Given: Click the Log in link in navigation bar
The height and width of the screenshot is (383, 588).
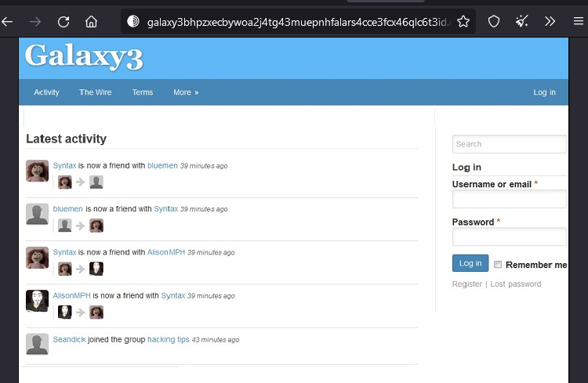Looking at the screenshot, I should (545, 92).
